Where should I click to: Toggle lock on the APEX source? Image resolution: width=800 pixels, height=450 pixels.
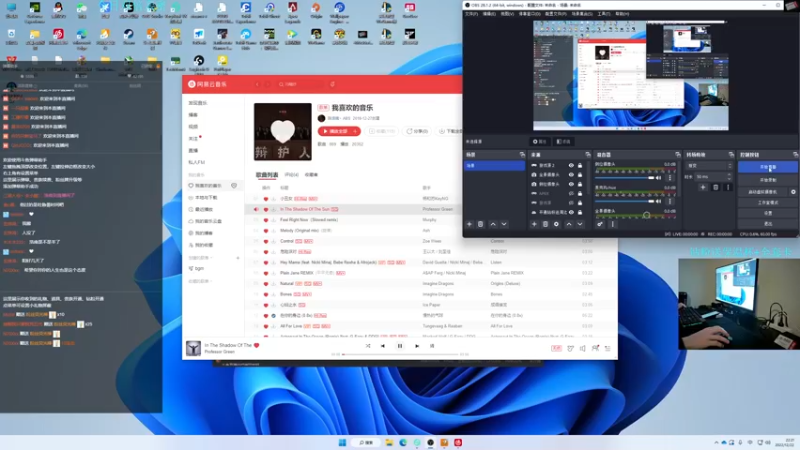(x=580, y=193)
